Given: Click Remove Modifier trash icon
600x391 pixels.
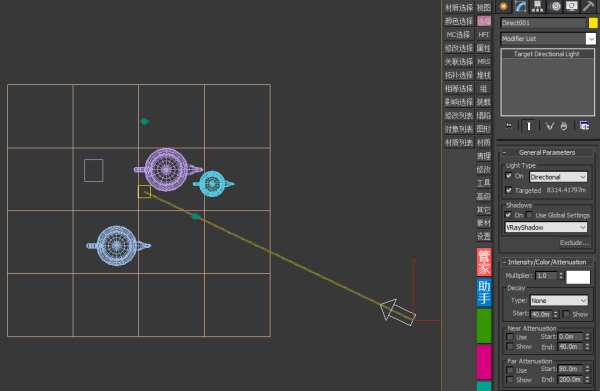Looking at the screenshot, I should pos(564,126).
